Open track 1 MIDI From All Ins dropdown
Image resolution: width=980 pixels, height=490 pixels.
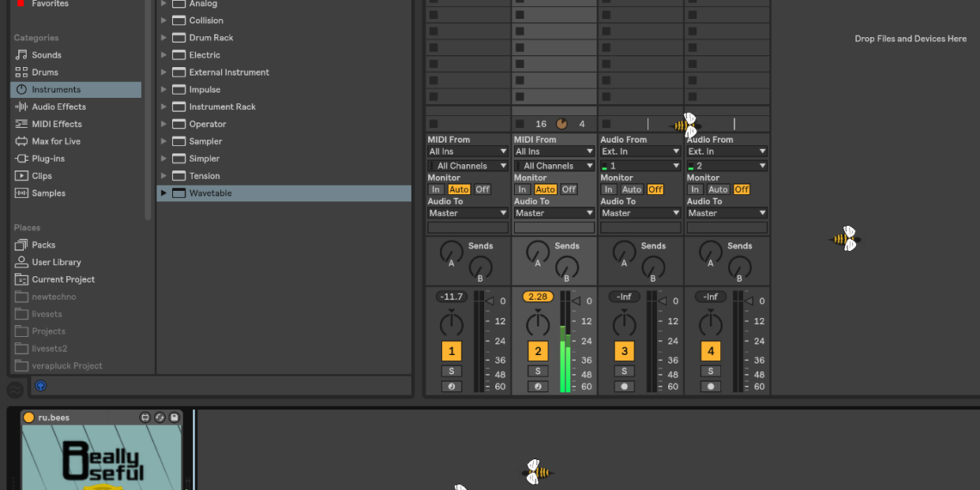point(468,151)
